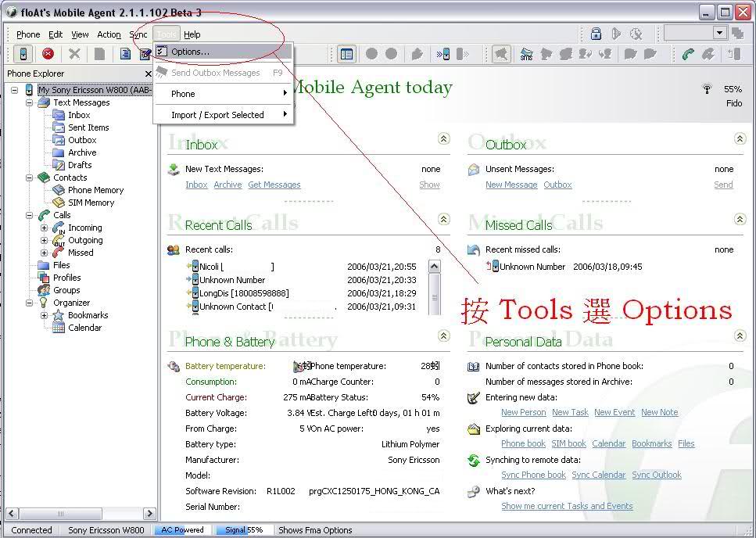Open the Phone menu in menu bar

(x=28, y=34)
